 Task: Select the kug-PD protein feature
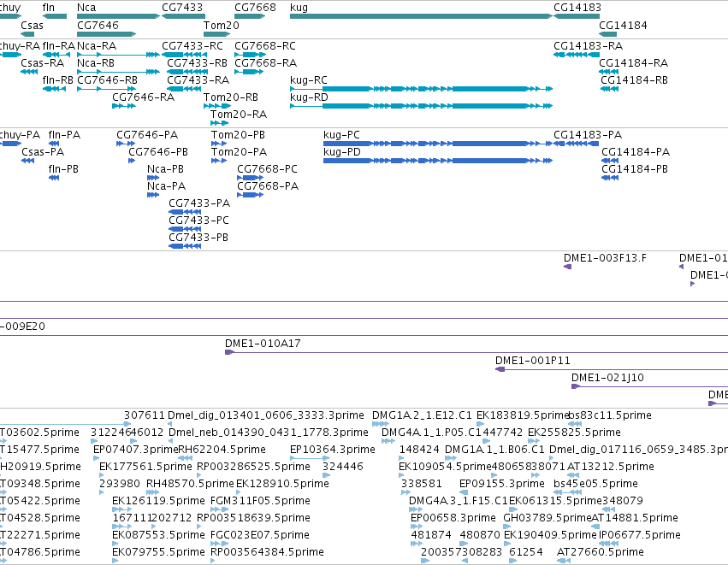(x=438, y=161)
